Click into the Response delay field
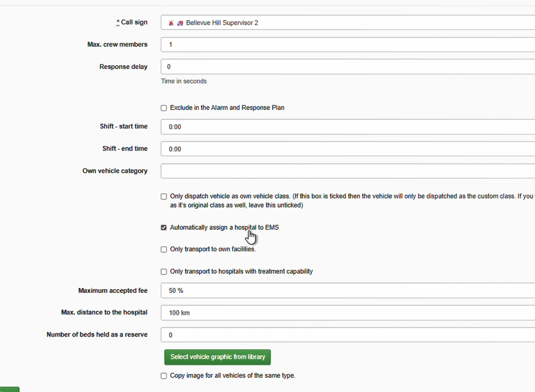The image size is (535, 392). tap(348, 67)
